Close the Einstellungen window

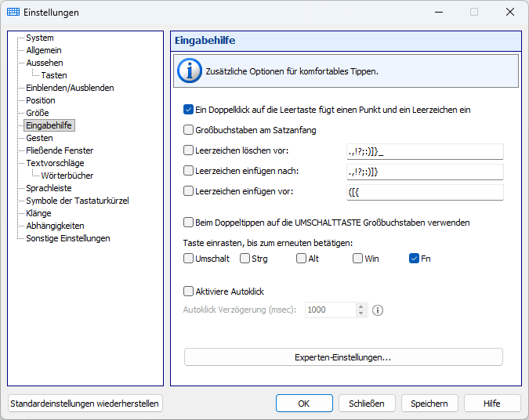point(509,12)
